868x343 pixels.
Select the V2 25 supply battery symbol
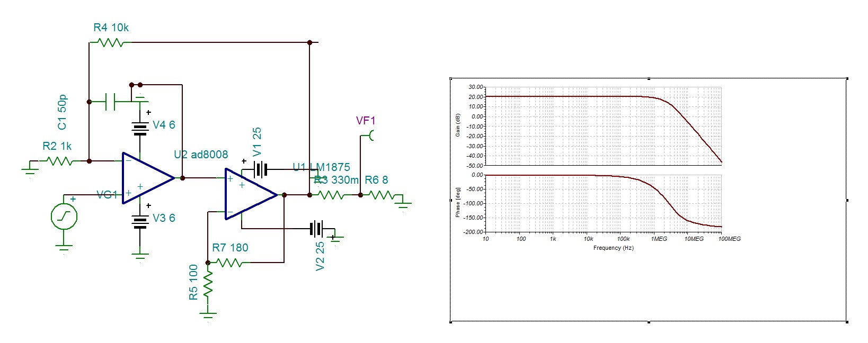click(316, 229)
